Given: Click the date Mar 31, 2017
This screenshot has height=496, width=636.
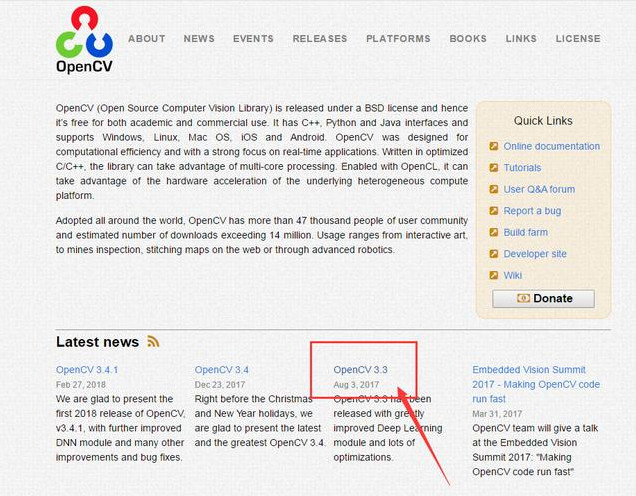Looking at the screenshot, I should [497, 414].
